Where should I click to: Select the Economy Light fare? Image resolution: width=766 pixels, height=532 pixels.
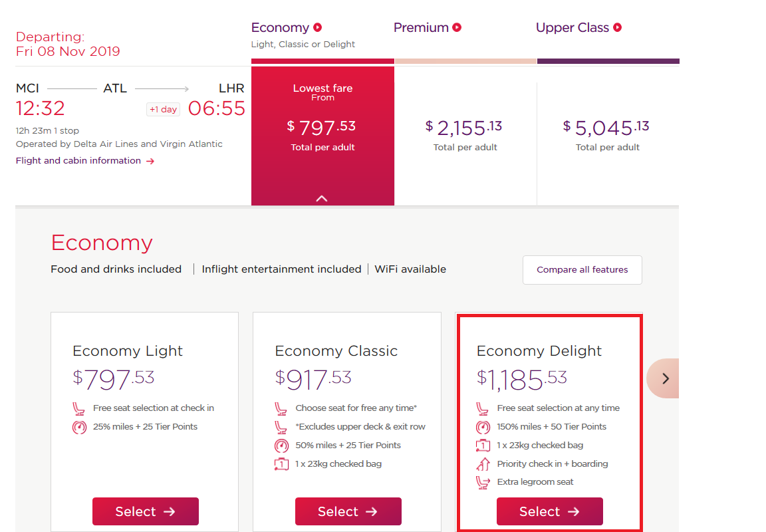(x=146, y=511)
